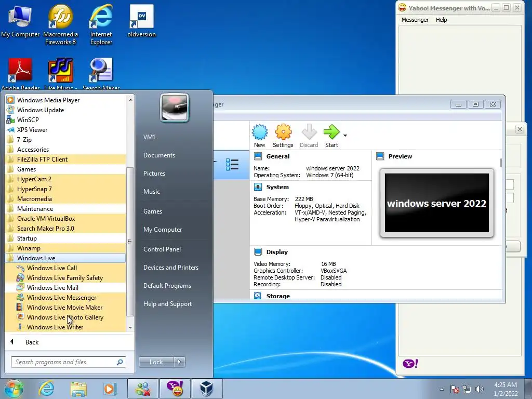Click the greyed Discard arrow icon
The width and height of the screenshot is (532, 399).
click(309, 132)
